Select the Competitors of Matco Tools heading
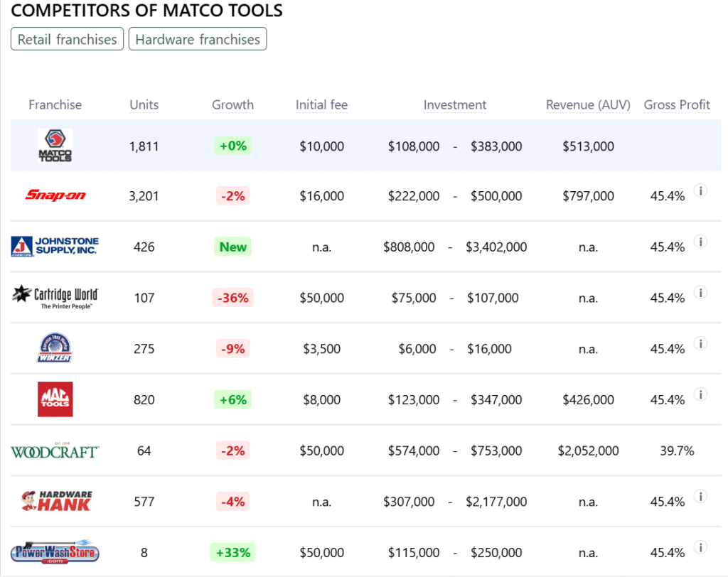Image resolution: width=728 pixels, height=577 pixels. (x=146, y=10)
